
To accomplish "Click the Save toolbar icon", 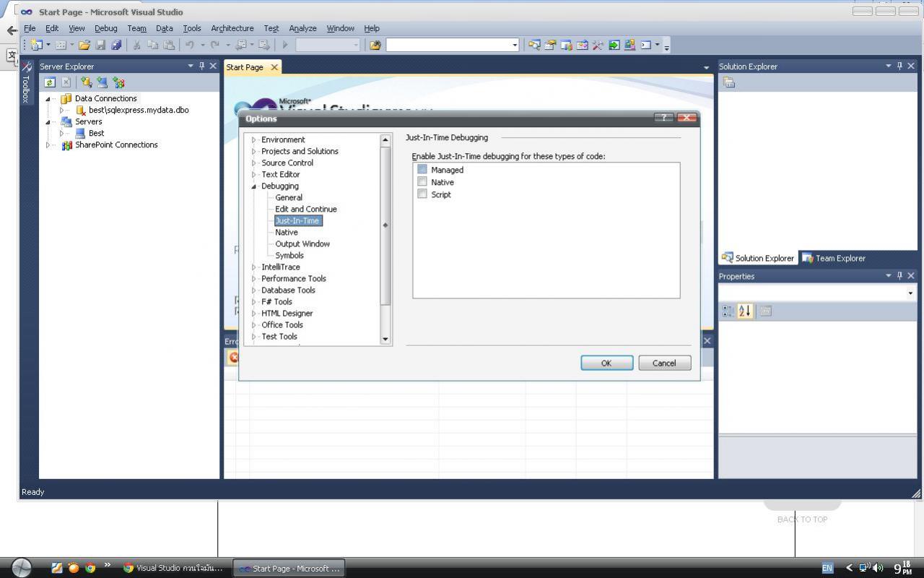I will (100, 45).
